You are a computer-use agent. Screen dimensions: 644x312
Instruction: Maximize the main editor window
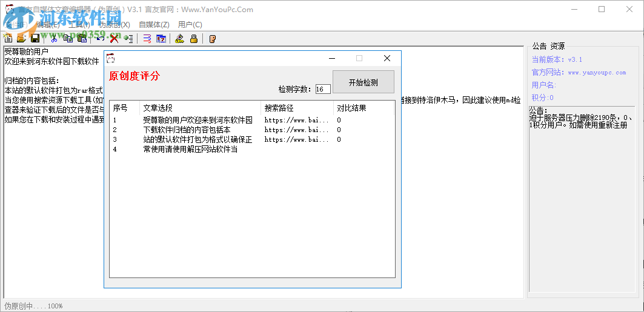pyautogui.click(x=602, y=10)
